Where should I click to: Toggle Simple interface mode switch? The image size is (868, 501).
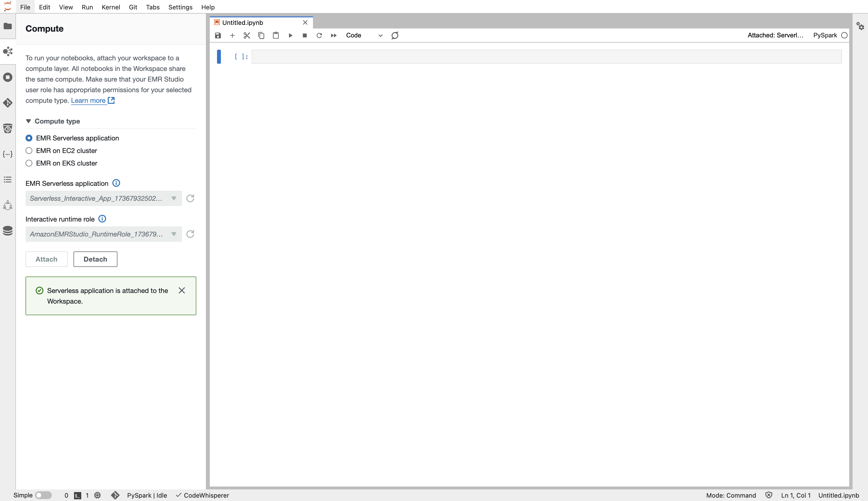coord(43,495)
